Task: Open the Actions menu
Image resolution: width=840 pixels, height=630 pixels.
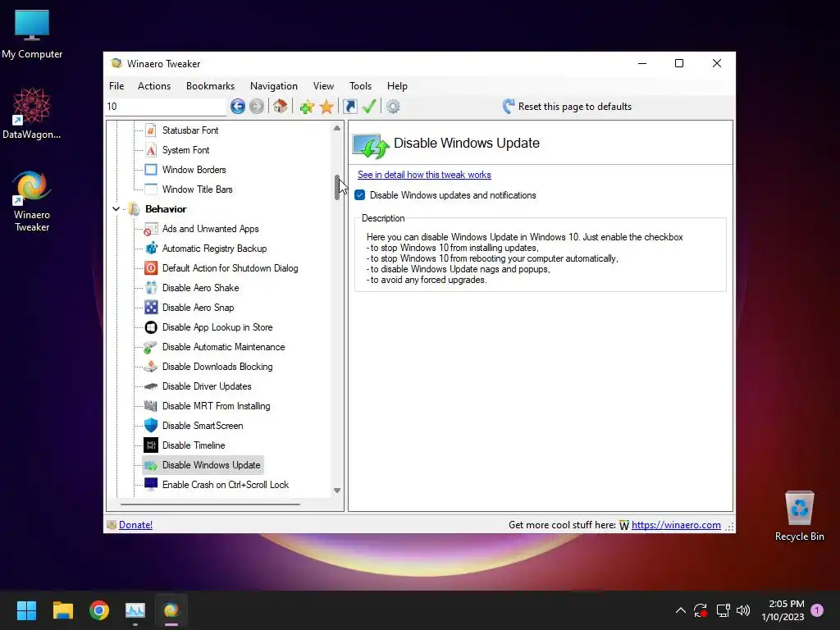Action: click(x=154, y=85)
